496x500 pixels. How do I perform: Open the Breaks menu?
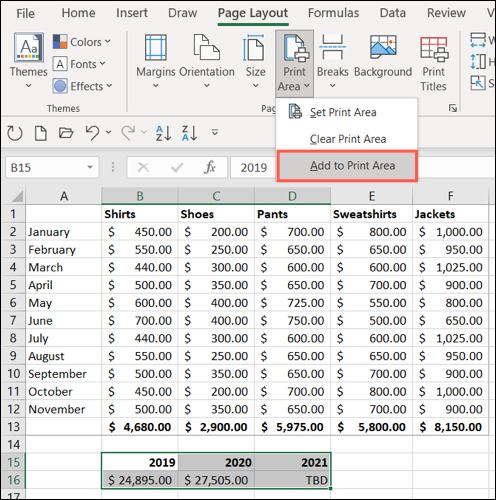[332, 61]
